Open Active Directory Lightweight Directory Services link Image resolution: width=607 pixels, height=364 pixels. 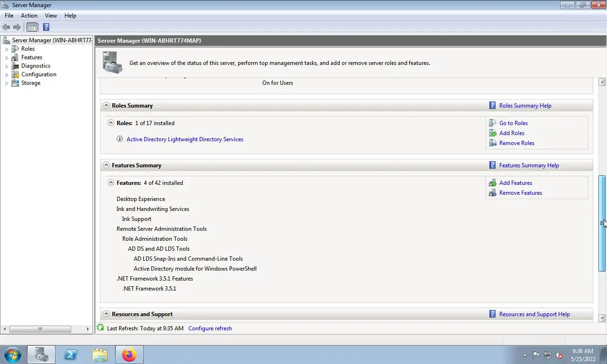(x=185, y=139)
